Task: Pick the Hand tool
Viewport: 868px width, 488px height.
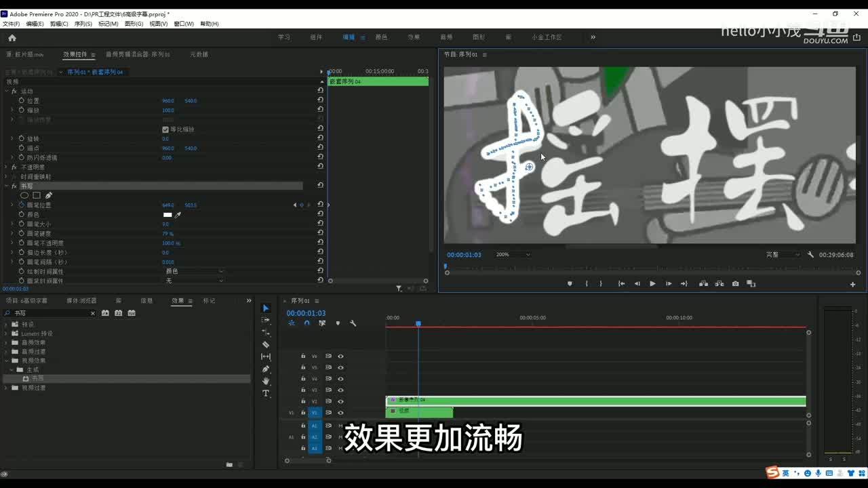Action: [266, 382]
